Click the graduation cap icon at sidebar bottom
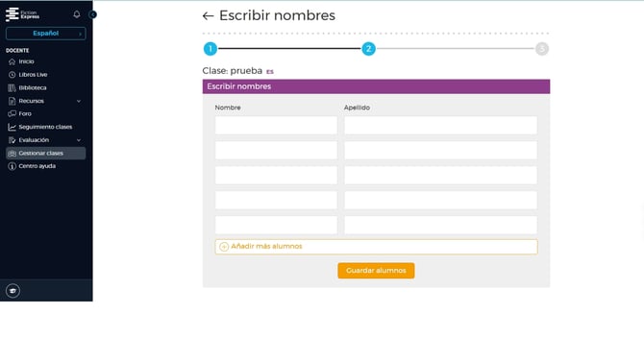 [12, 291]
